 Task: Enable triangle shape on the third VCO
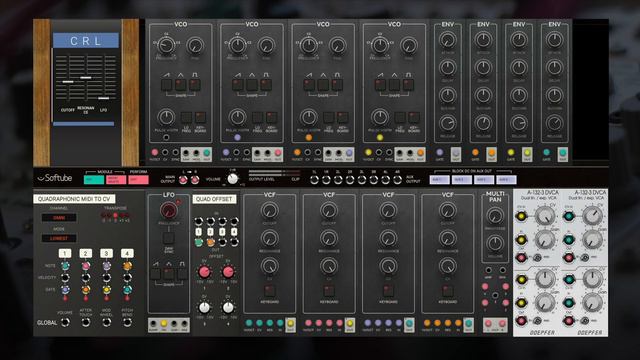(x=323, y=85)
